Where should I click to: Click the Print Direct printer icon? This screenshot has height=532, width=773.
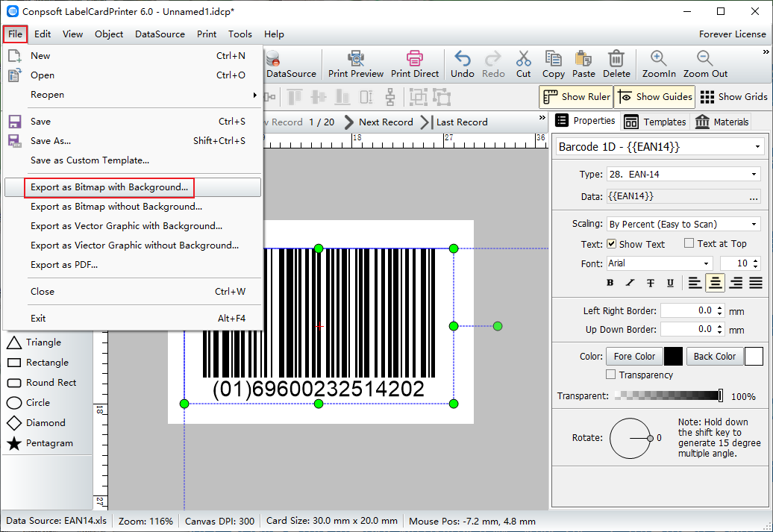click(415, 59)
